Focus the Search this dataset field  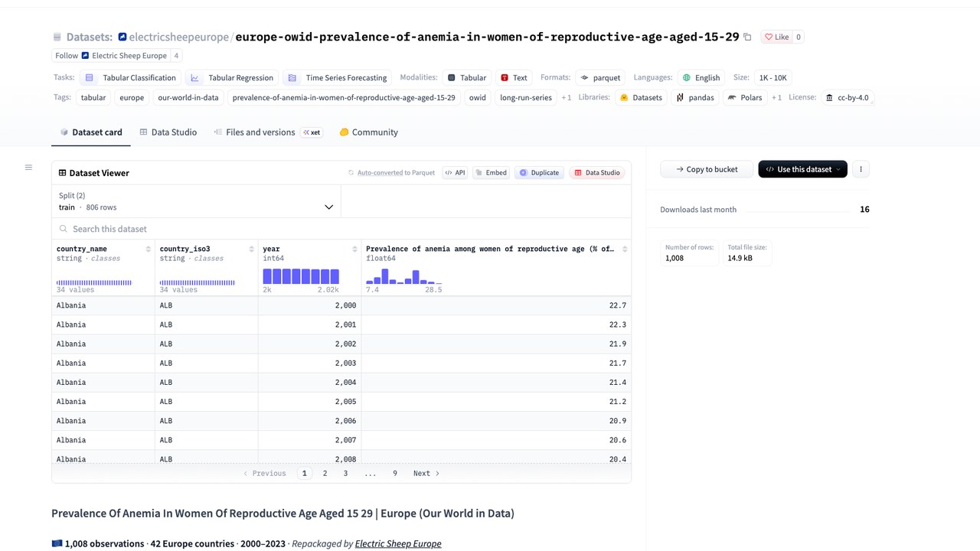(x=341, y=229)
